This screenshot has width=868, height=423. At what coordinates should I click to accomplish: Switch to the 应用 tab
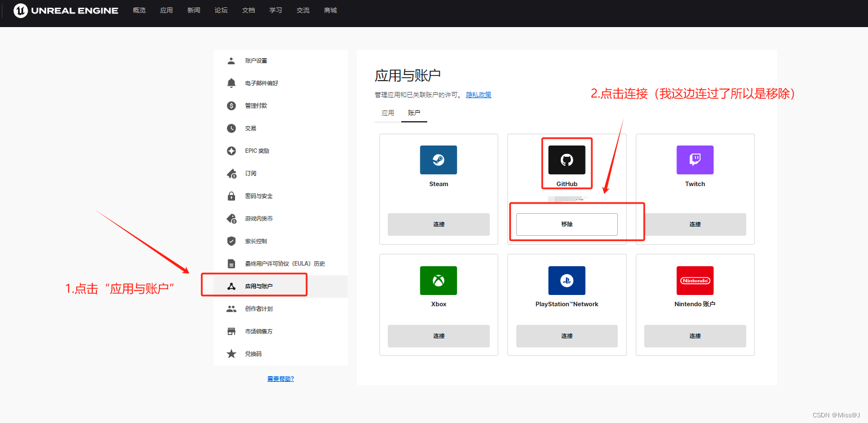(x=388, y=113)
